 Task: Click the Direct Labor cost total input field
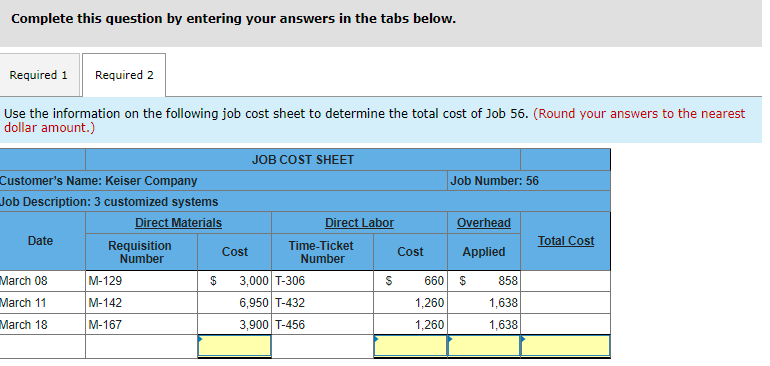(x=410, y=346)
